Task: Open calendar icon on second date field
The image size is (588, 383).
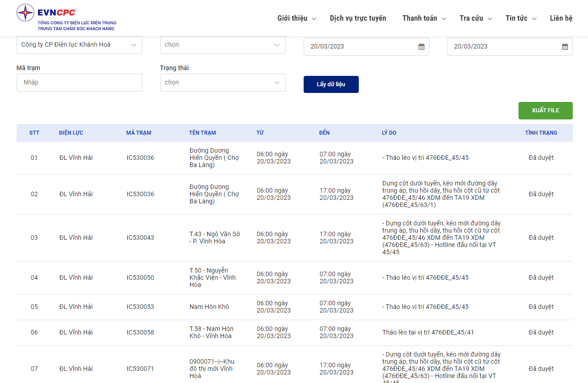Action: [565, 47]
